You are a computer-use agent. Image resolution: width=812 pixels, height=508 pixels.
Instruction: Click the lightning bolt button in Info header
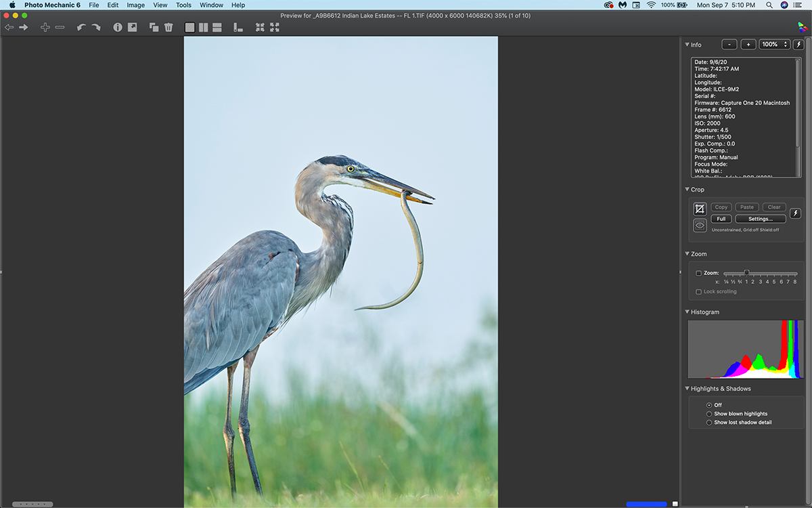coord(798,44)
